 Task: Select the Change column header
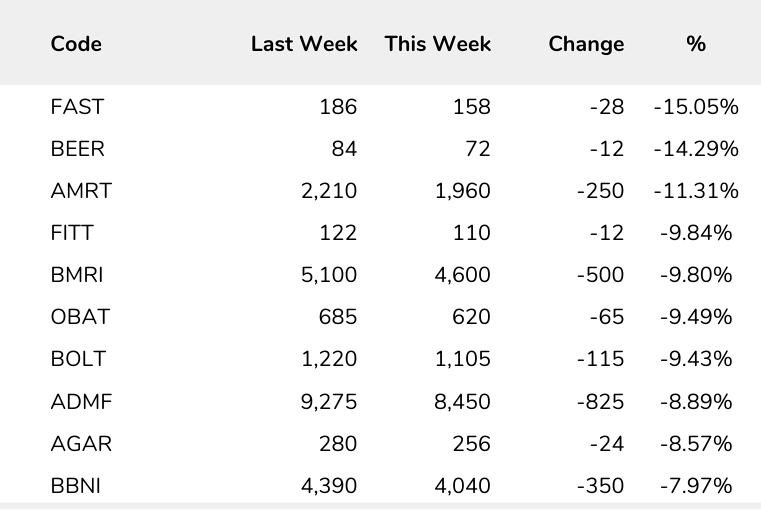coord(585,44)
